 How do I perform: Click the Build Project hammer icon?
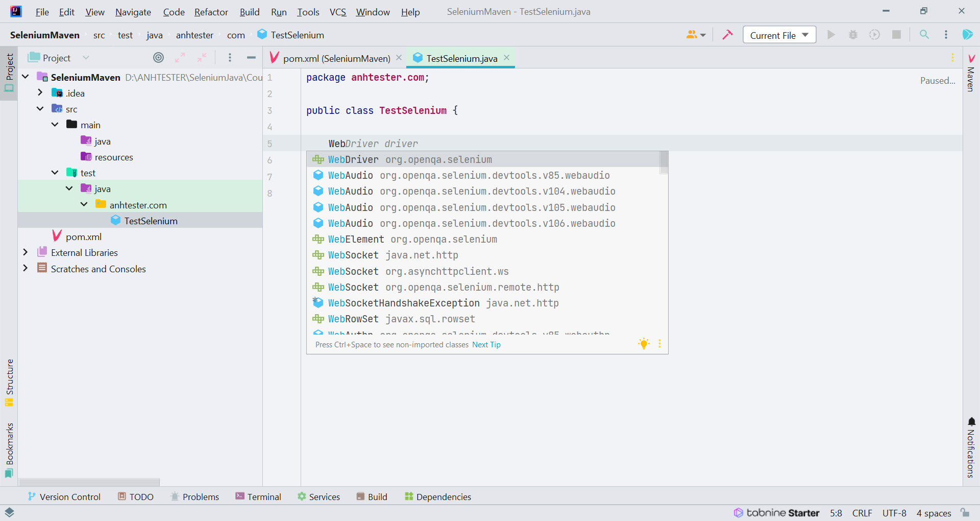pyautogui.click(x=727, y=35)
